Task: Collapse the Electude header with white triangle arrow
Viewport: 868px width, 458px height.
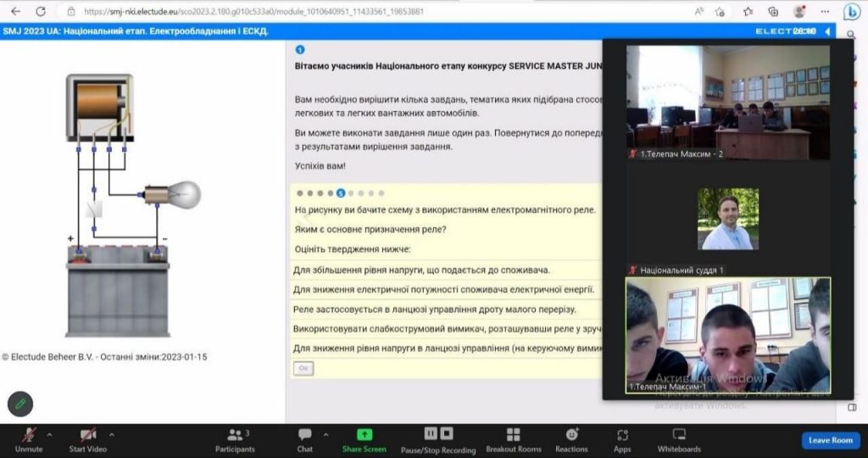Action: pyautogui.click(x=827, y=31)
